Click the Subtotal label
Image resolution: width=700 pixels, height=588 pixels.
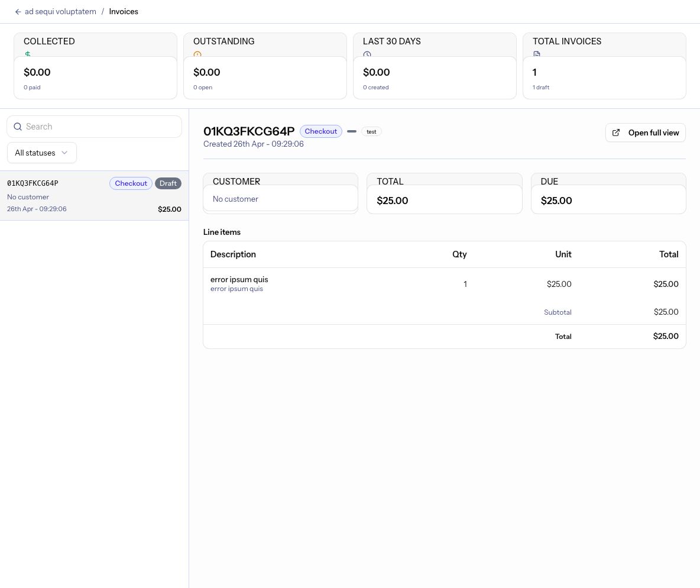558,312
